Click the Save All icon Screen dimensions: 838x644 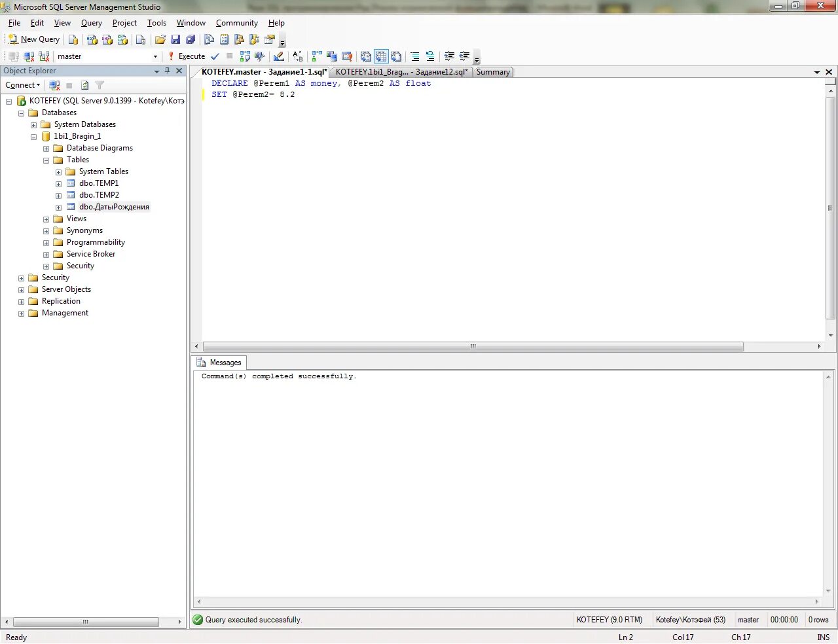(x=191, y=40)
